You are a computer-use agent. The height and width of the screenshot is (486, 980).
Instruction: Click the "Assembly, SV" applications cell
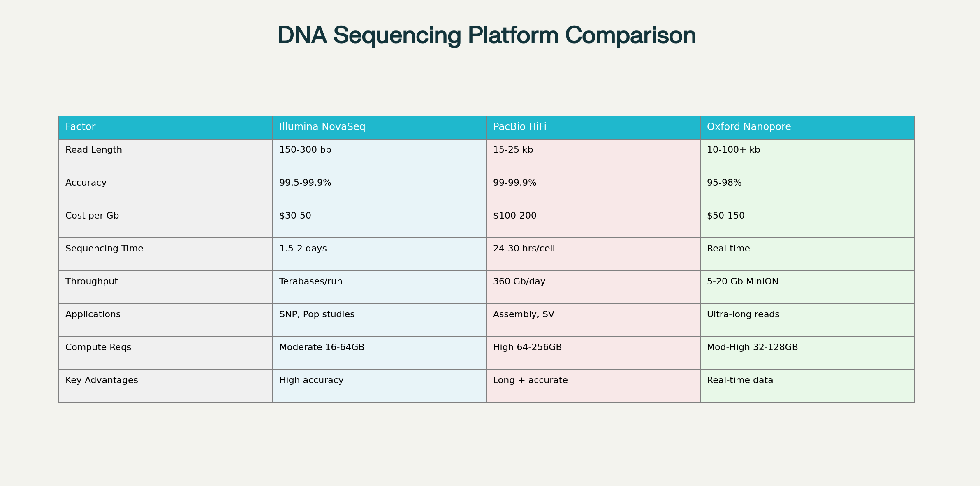pyautogui.click(x=524, y=315)
